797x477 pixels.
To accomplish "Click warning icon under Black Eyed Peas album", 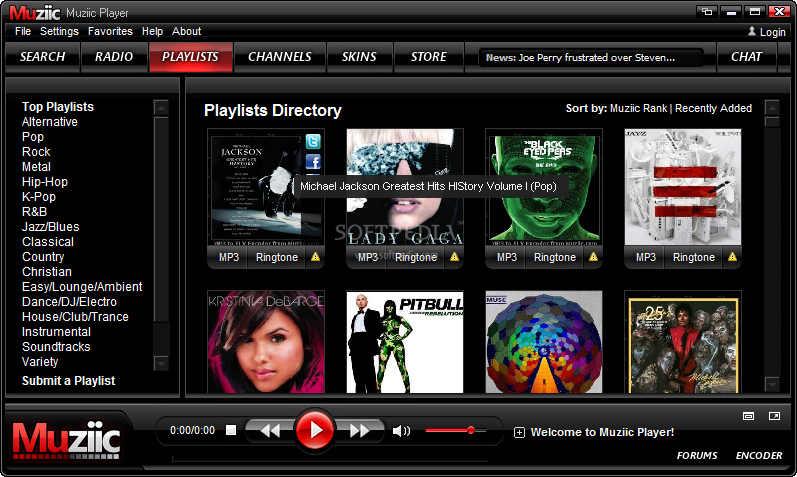I will click(x=593, y=257).
